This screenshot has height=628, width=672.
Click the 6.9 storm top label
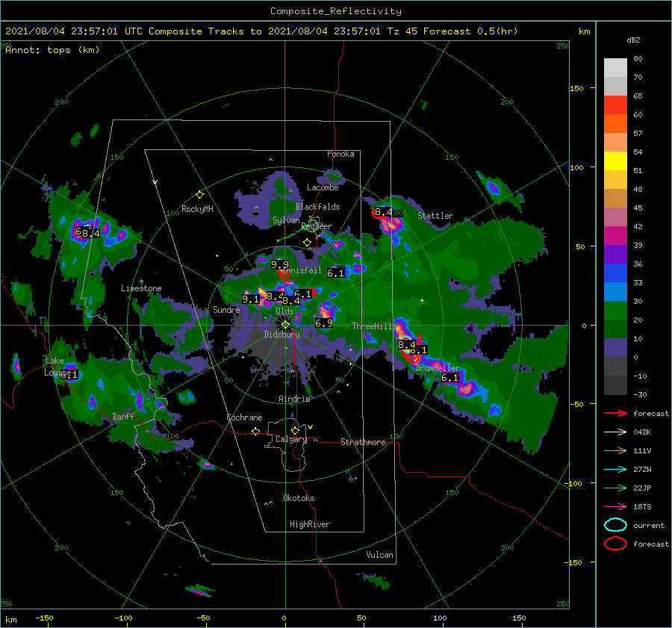pos(323,323)
